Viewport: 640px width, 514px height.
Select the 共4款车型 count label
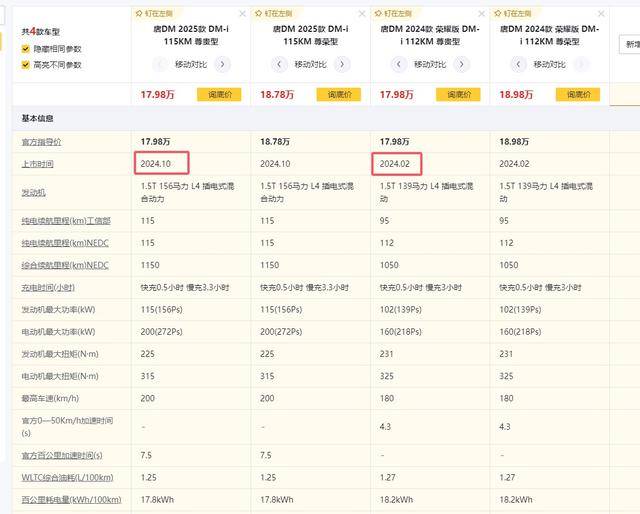[40, 31]
